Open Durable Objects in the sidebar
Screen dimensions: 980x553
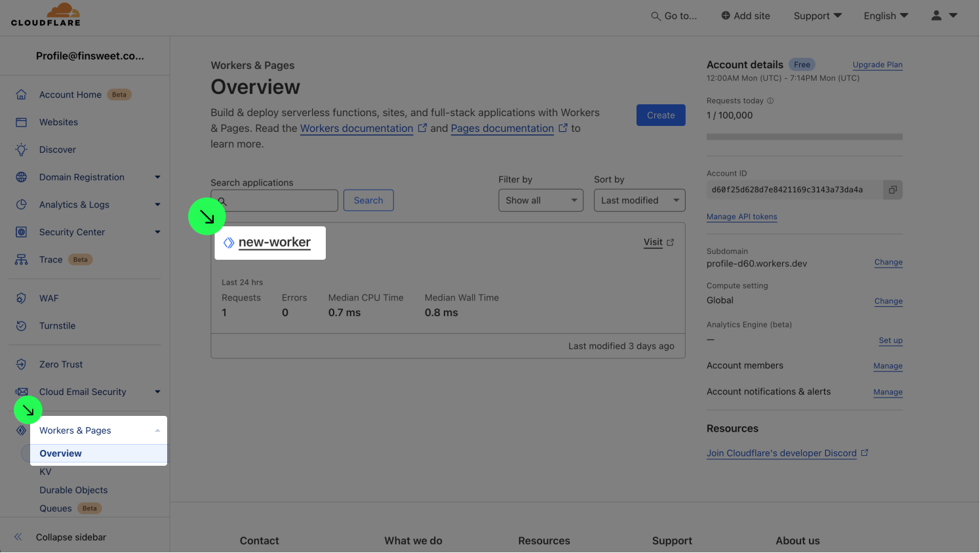point(73,490)
